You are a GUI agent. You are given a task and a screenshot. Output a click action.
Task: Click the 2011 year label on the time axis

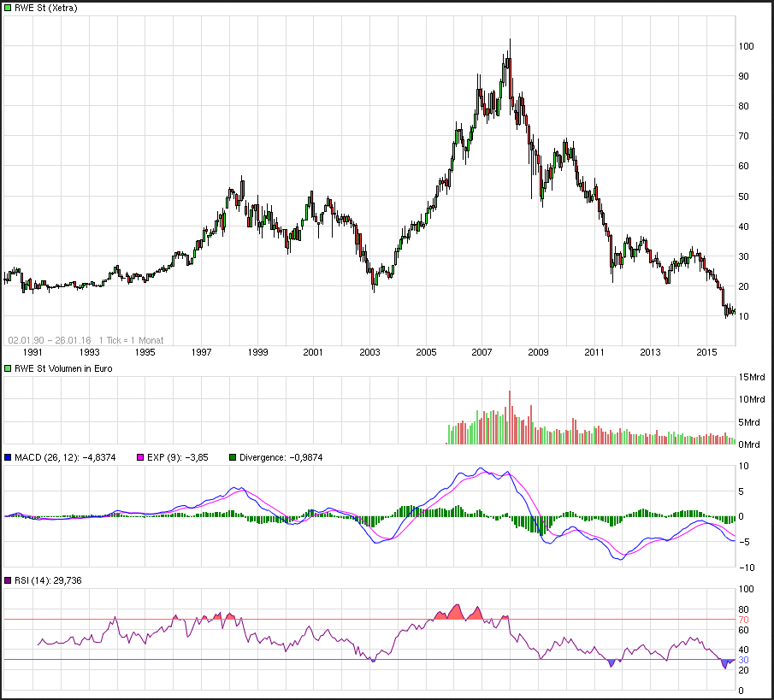click(594, 352)
